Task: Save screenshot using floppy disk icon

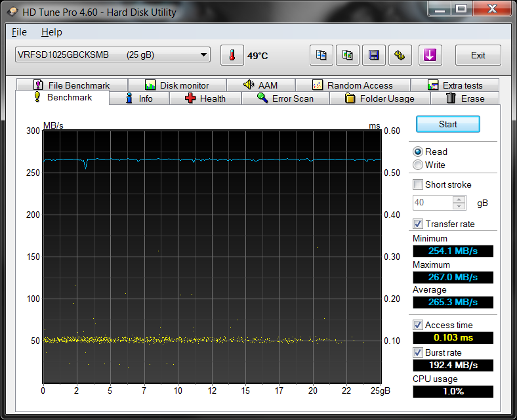Action: coord(373,56)
